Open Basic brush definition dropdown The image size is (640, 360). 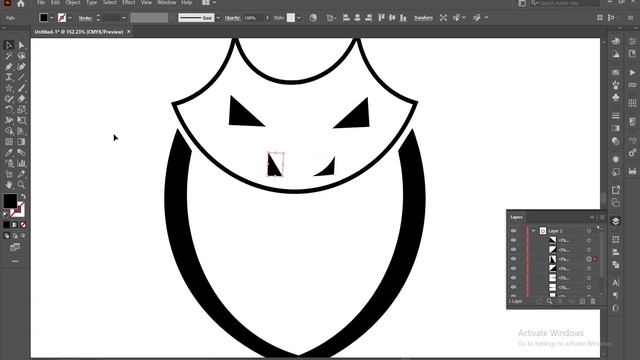[218, 18]
